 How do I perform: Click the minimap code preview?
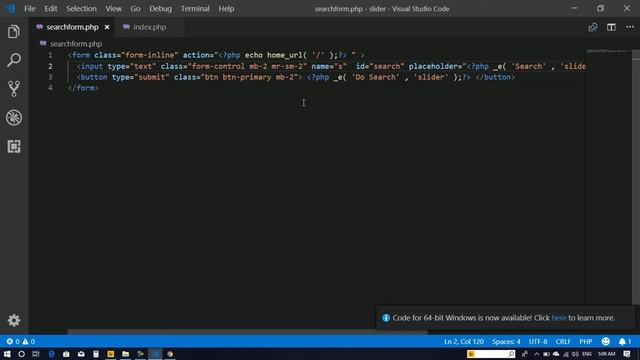(608, 51)
